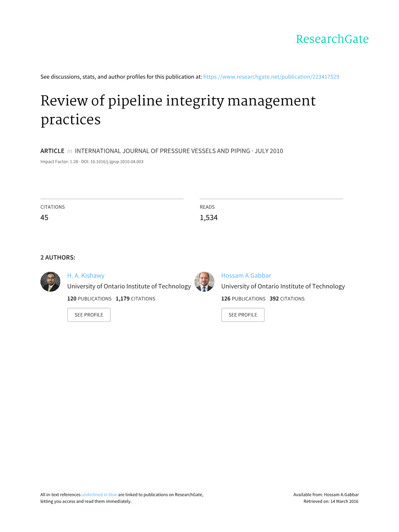
Task: Open the H. A. Kishawy author link
Action: pos(86,276)
